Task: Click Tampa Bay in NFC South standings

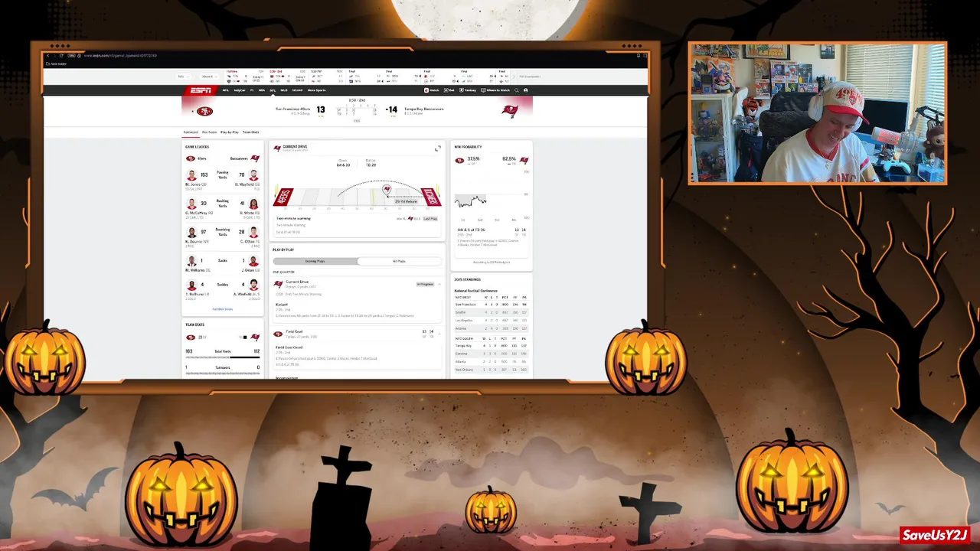Action: 462,346
